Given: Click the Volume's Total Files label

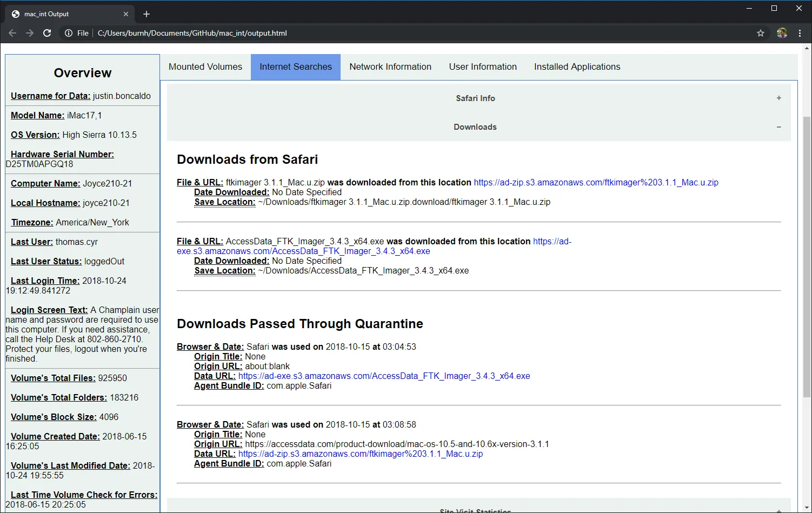Looking at the screenshot, I should (53, 378).
